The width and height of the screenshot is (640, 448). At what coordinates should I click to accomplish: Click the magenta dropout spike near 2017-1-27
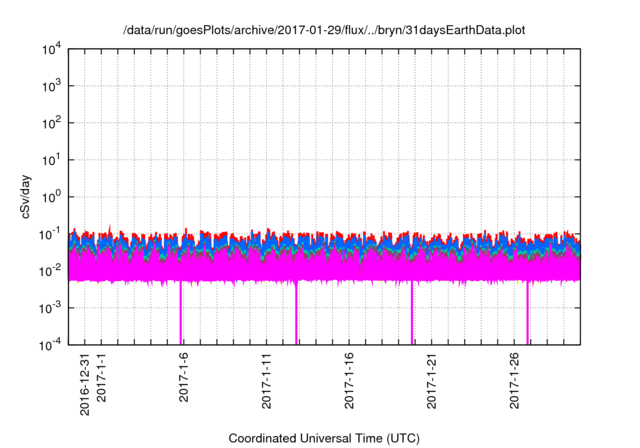coord(527,313)
